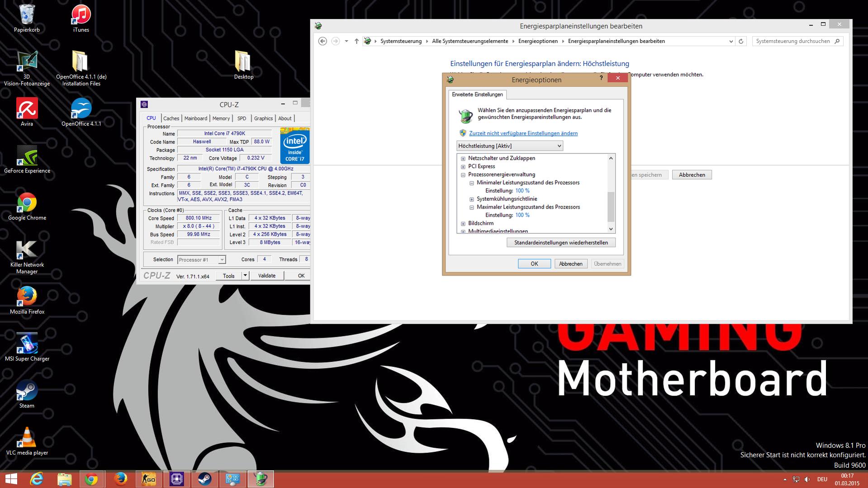Image resolution: width=868 pixels, height=488 pixels.
Task: Launch iTunes from the desktop
Action: [81, 18]
